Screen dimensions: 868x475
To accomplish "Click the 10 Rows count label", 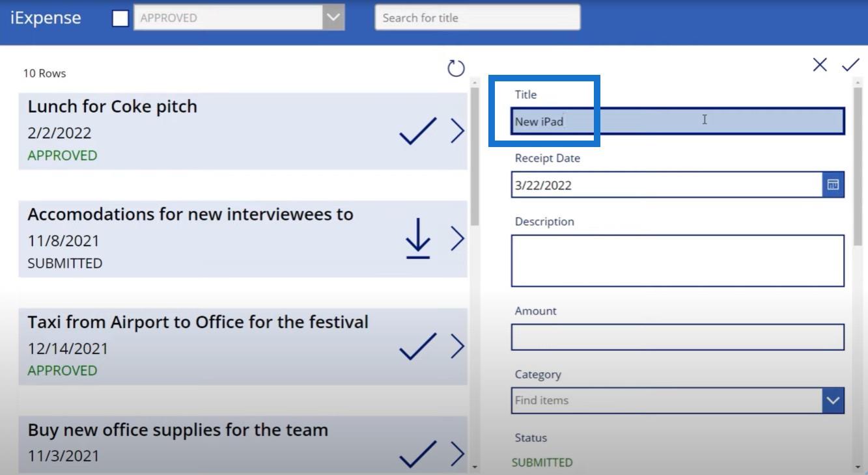I will (44, 74).
